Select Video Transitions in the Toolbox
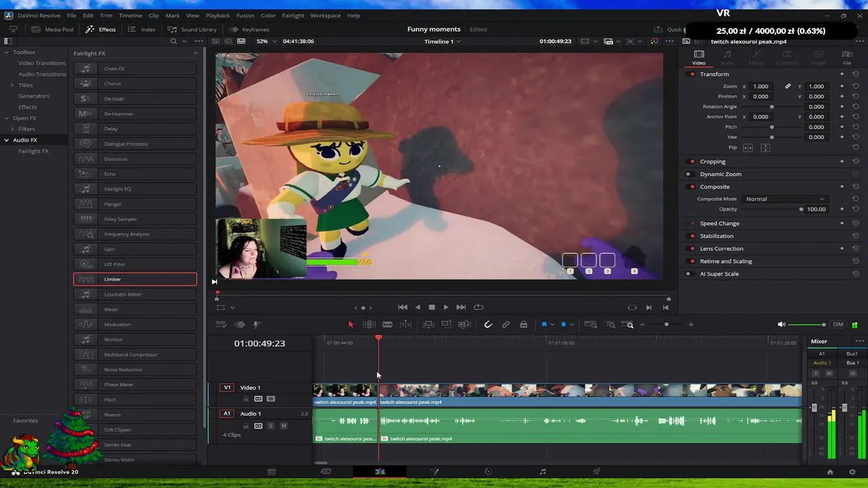 click(x=42, y=63)
